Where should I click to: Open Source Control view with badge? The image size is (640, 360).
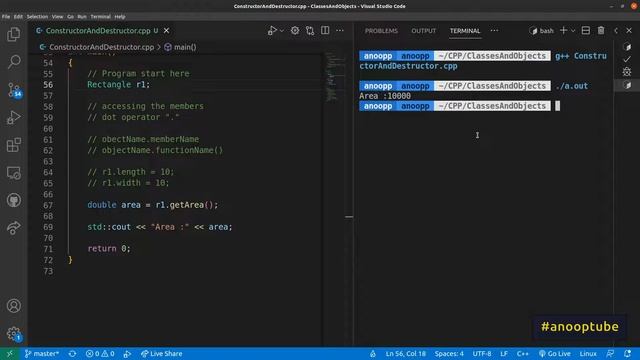tap(14, 90)
